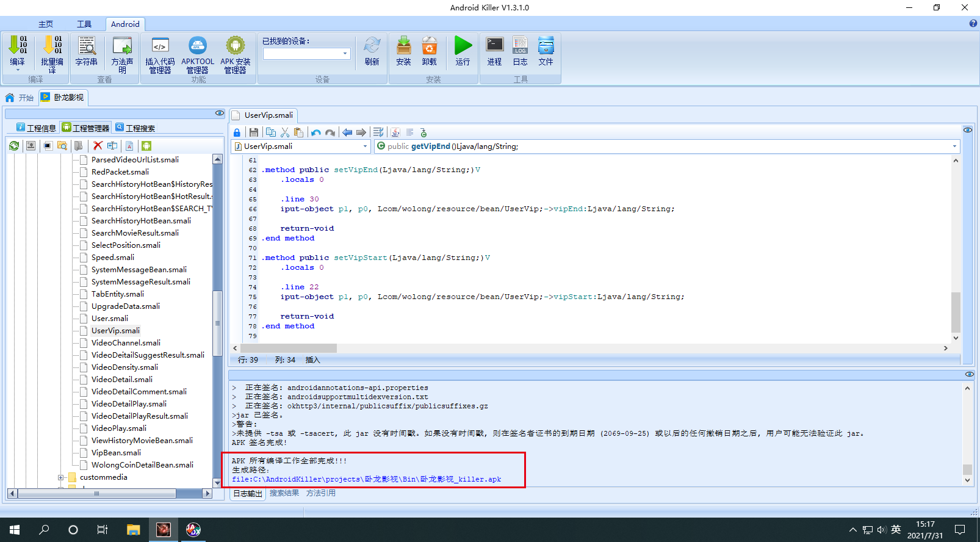
Task: Select the Android ribbon tab
Action: tap(125, 24)
